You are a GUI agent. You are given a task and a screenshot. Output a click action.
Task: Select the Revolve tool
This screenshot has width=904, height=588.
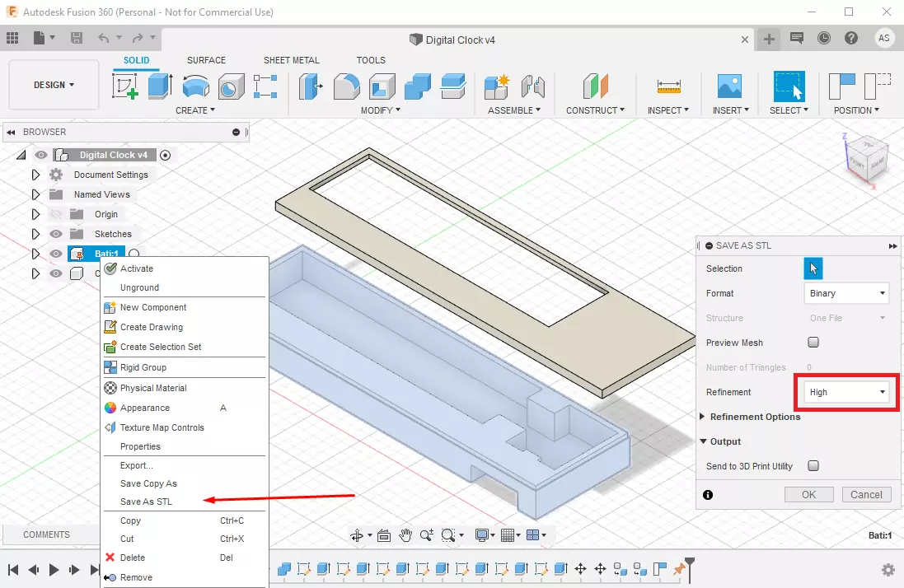point(196,86)
